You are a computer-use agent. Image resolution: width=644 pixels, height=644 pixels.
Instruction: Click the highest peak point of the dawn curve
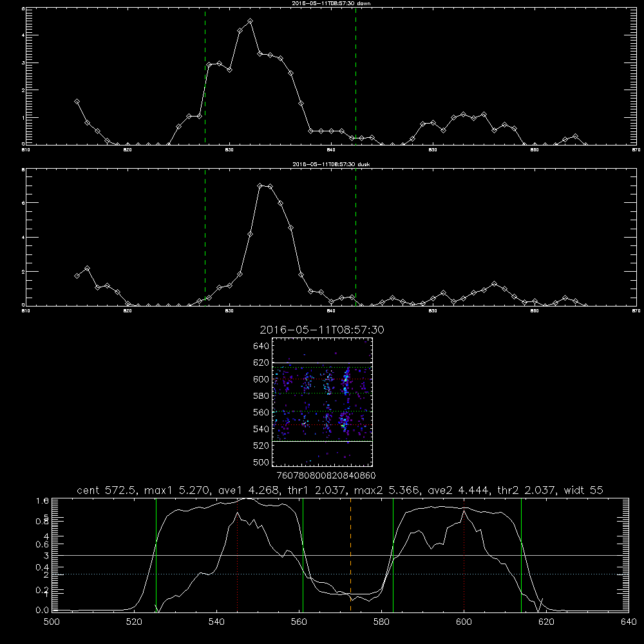[x=250, y=21]
